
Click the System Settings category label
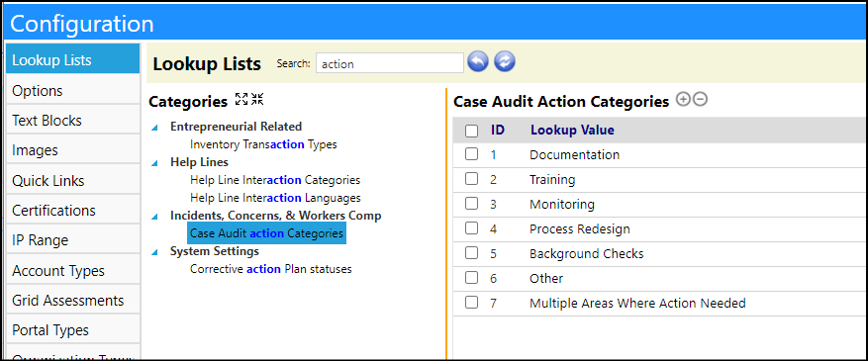pyautogui.click(x=214, y=251)
